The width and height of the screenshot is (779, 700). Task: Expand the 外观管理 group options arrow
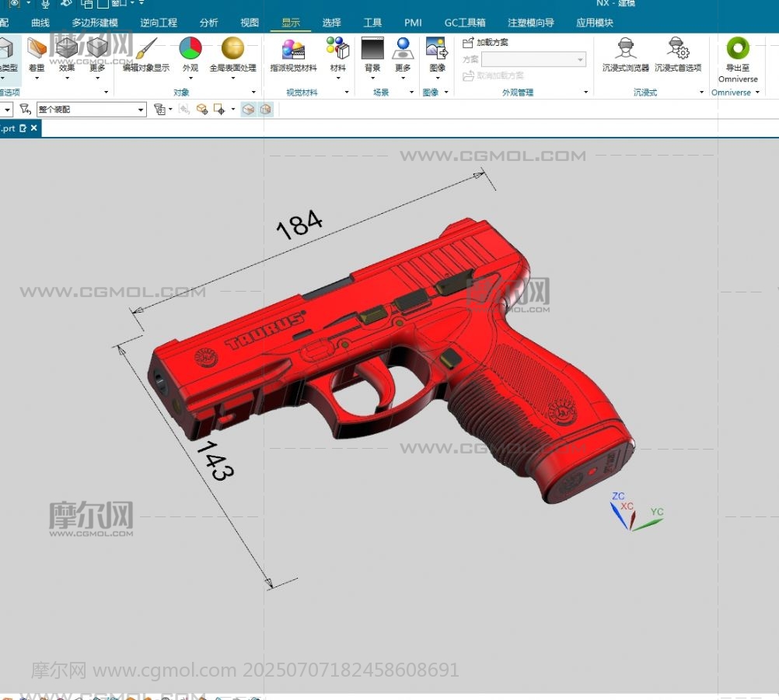tap(586, 92)
